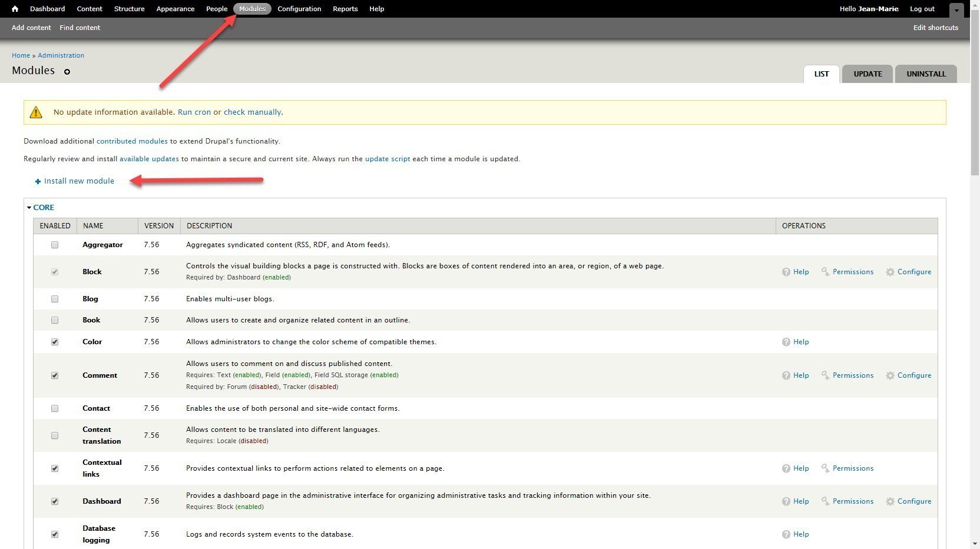Image resolution: width=980 pixels, height=549 pixels.
Task: Click the home icon in the admin toolbar
Action: pos(14,9)
